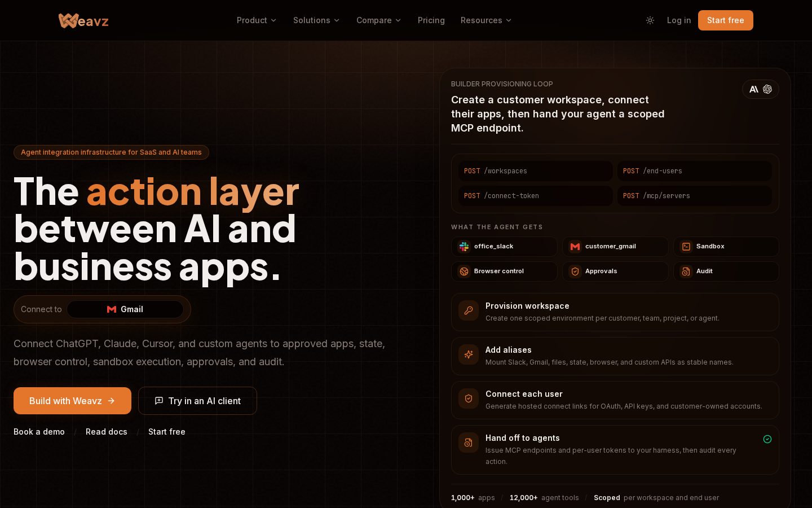Screen dimensions: 812x508
Task: Click the Gmail icon beside customer_gmail
Action: (x=575, y=247)
